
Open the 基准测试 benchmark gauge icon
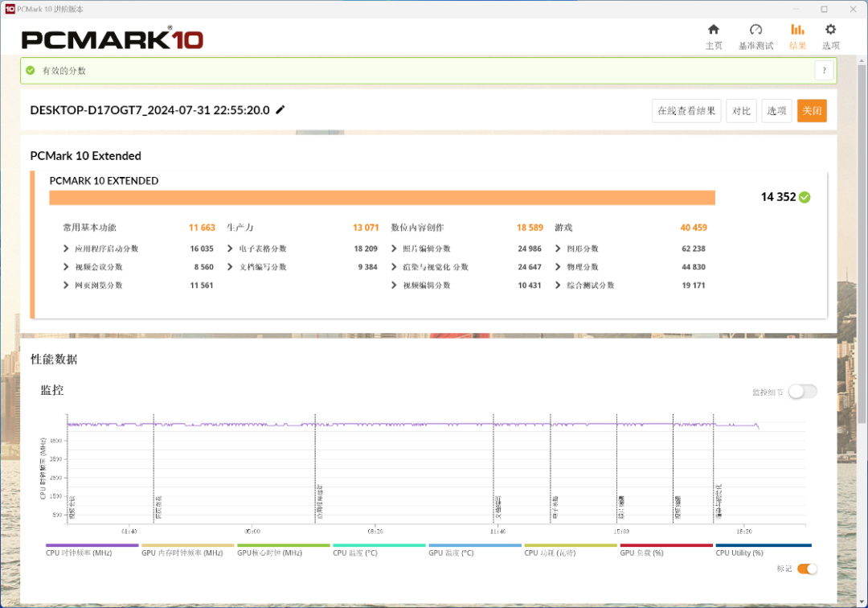(x=755, y=29)
